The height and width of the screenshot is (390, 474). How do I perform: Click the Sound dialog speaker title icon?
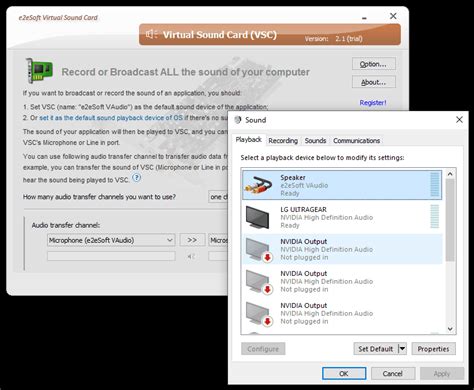[x=238, y=120]
